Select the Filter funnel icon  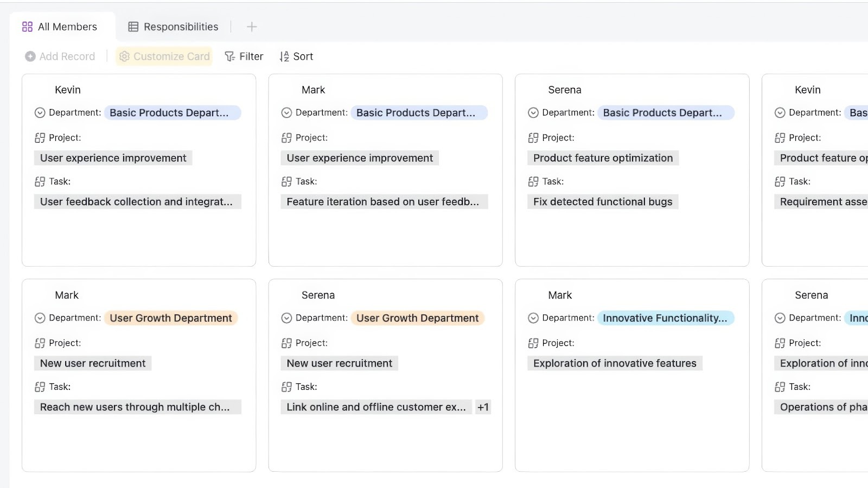[230, 56]
